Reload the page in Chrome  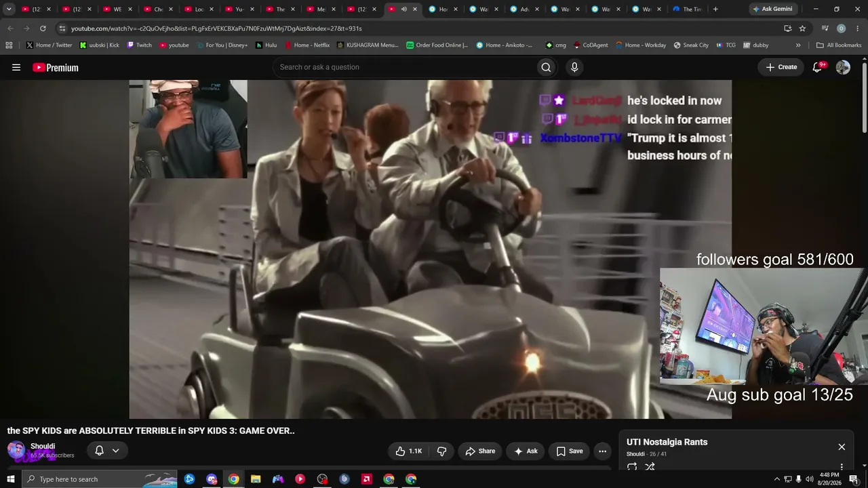tap(43, 28)
